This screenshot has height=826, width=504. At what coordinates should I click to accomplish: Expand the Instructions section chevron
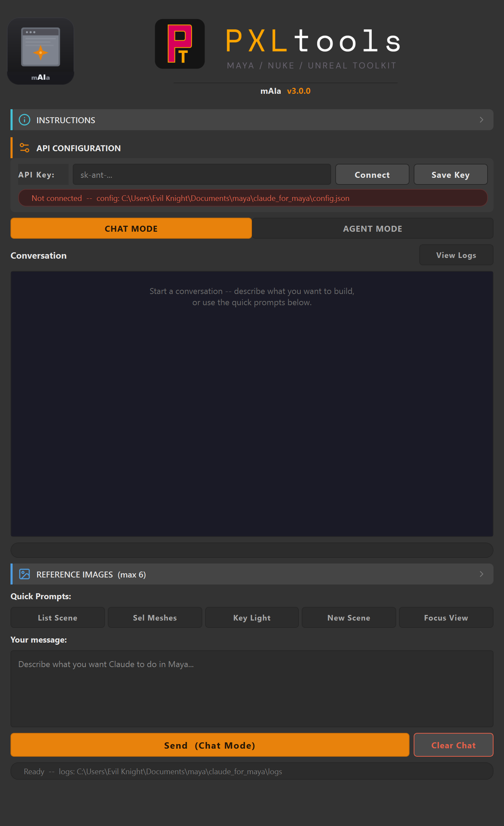pos(482,120)
